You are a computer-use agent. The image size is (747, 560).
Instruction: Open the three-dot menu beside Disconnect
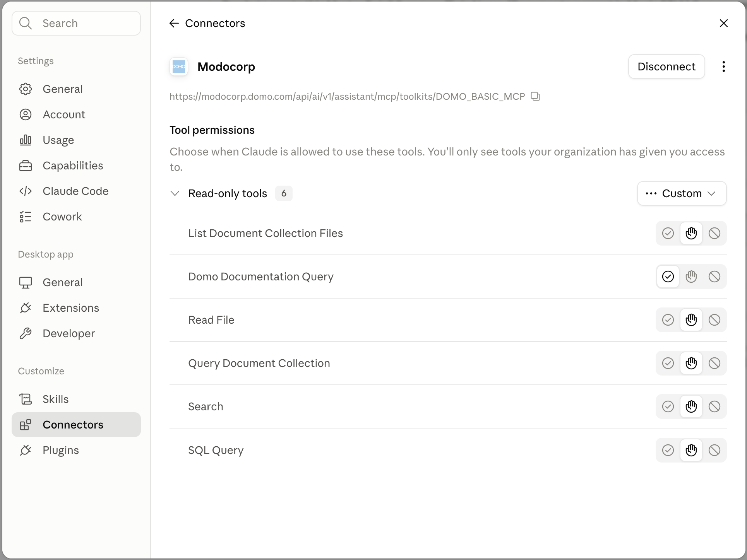[x=723, y=67]
